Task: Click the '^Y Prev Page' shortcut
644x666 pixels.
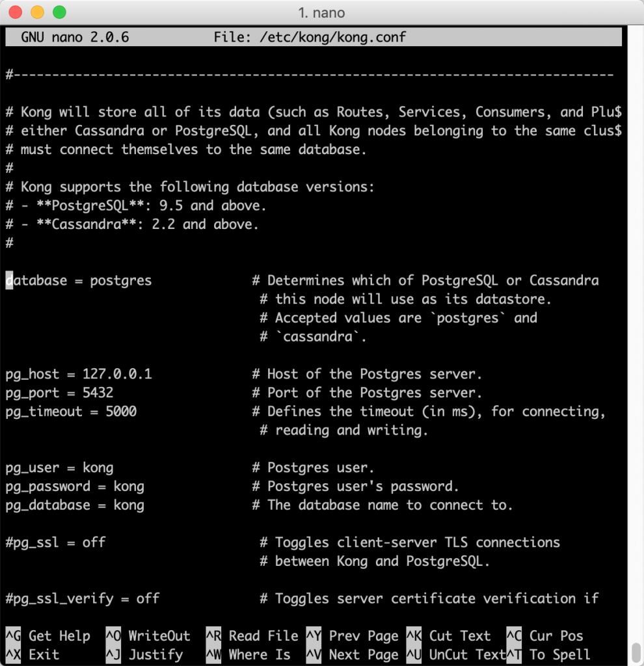Action: point(353,636)
